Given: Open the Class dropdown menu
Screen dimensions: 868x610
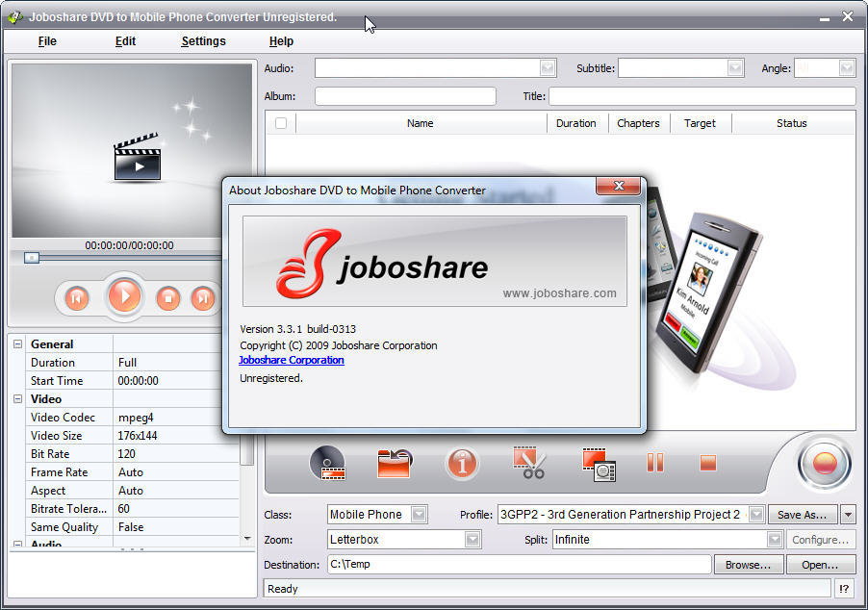Looking at the screenshot, I should (420, 514).
